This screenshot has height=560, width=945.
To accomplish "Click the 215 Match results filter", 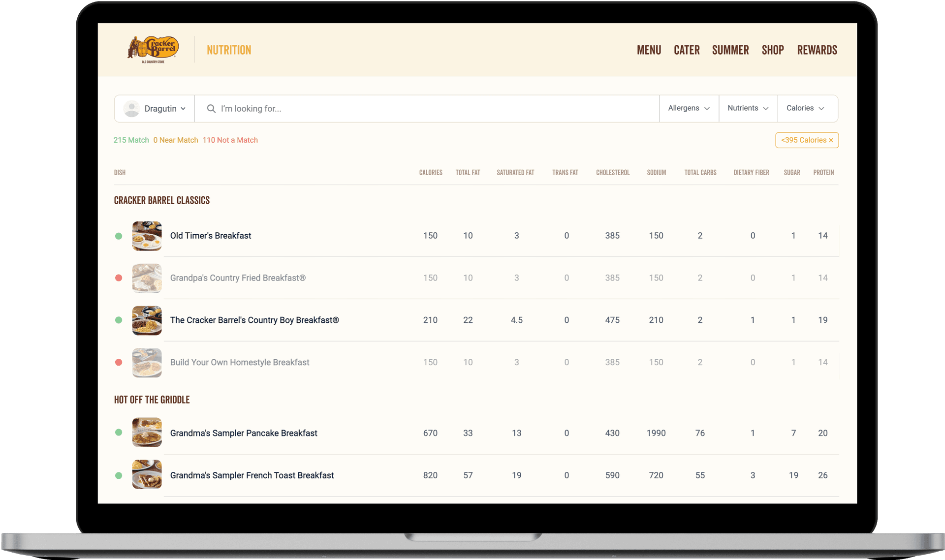I will pos(131,139).
